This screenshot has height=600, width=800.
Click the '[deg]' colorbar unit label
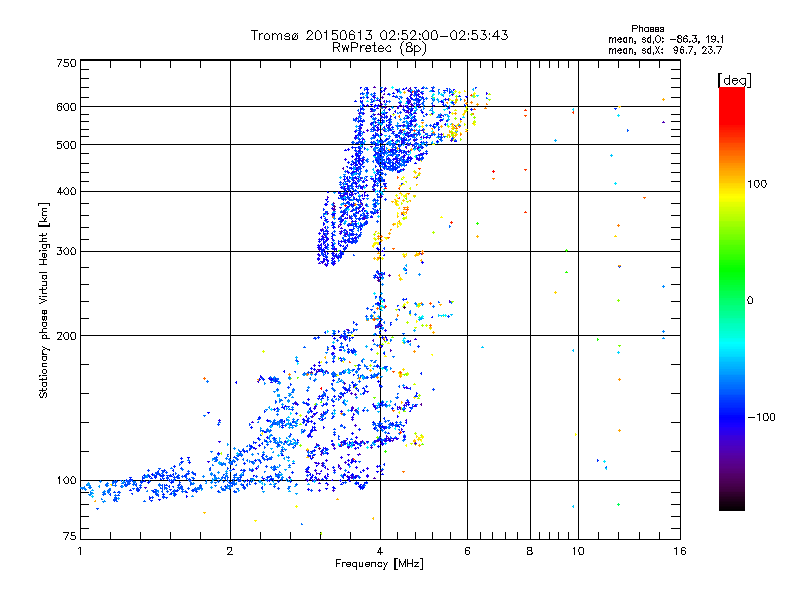(734, 80)
